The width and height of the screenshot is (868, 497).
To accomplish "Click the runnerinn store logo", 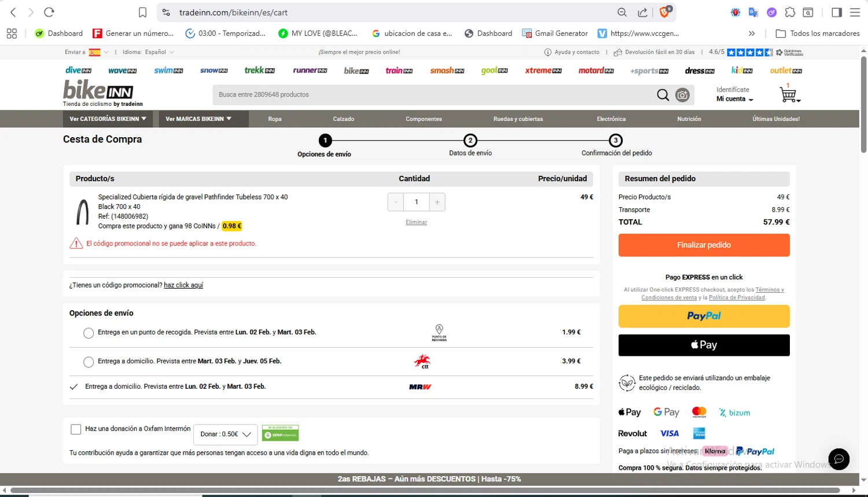I will (310, 71).
